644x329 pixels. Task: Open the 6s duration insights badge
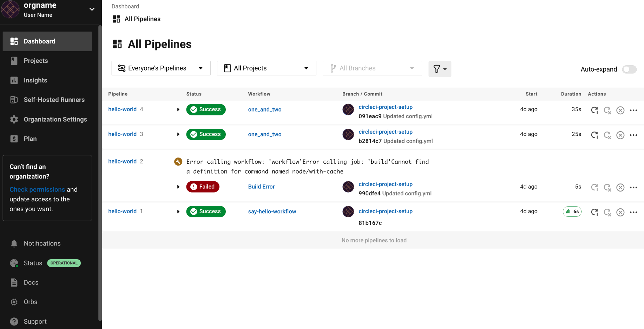[x=572, y=211]
